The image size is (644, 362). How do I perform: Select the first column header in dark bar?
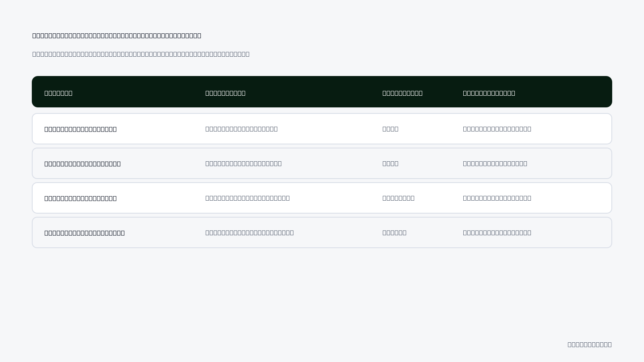(58, 93)
